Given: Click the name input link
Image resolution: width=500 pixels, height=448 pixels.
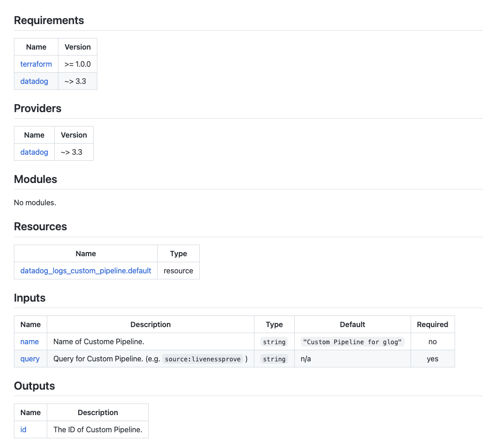Looking at the screenshot, I should (30, 341).
